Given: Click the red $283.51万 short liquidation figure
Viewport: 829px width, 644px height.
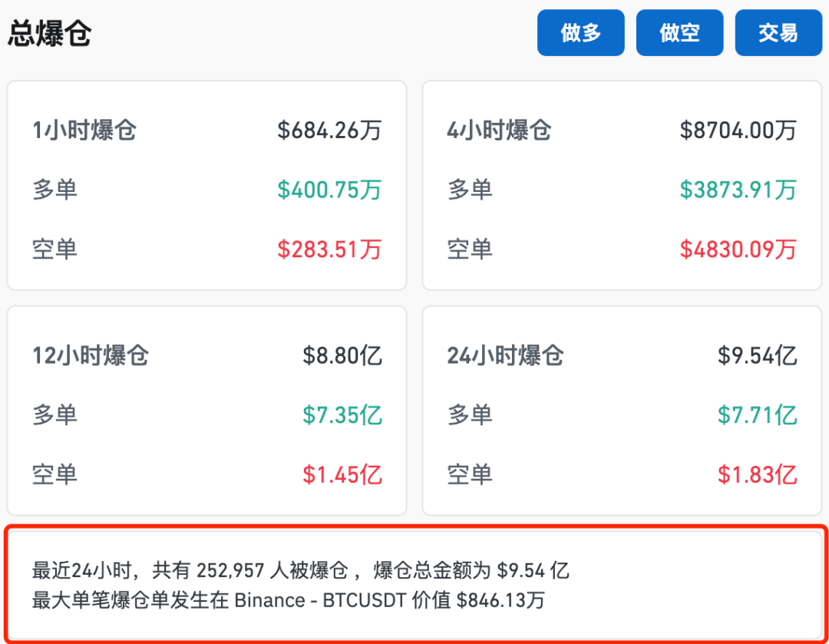Looking at the screenshot, I should (329, 249).
